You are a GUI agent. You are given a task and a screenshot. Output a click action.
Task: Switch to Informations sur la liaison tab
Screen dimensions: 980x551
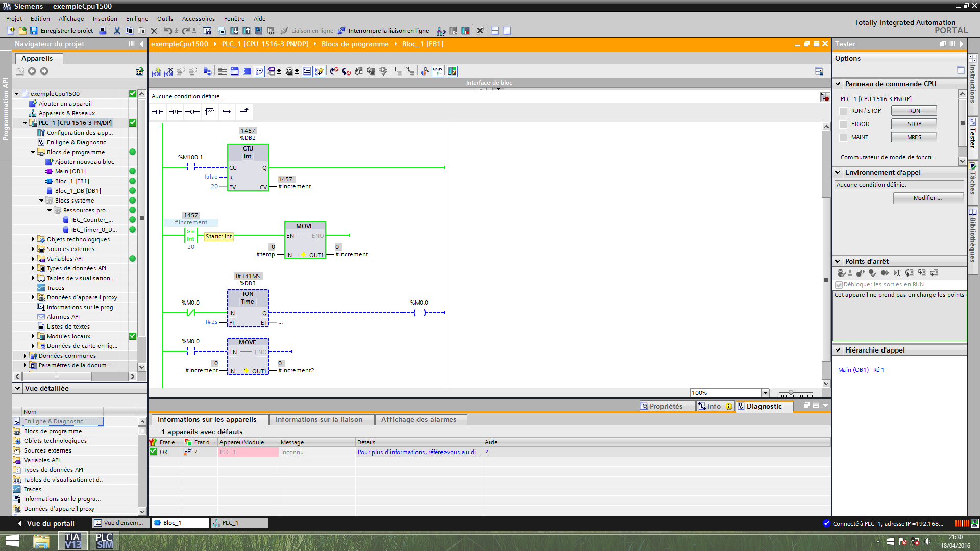319,419
